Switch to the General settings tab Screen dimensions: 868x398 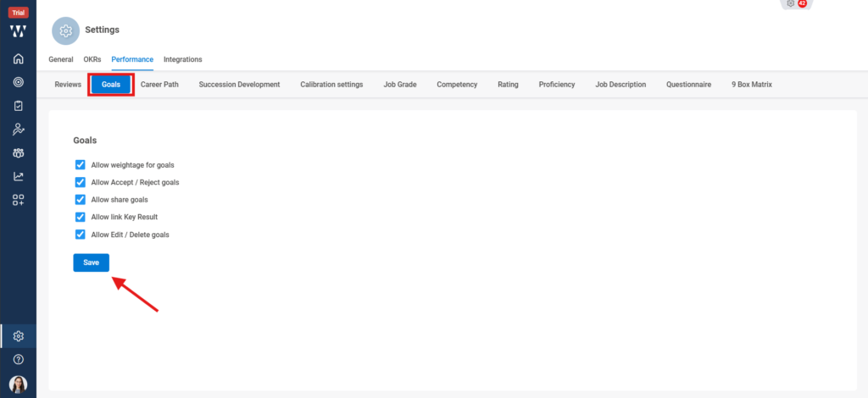tap(61, 59)
